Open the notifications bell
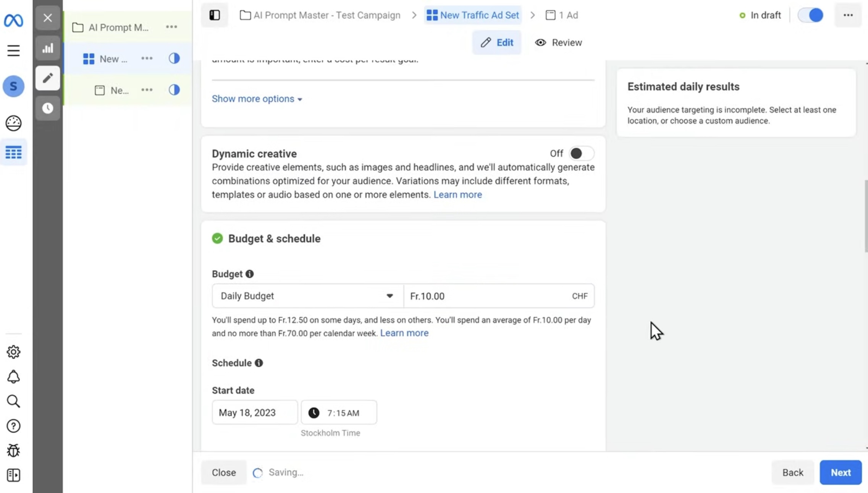 point(13,377)
